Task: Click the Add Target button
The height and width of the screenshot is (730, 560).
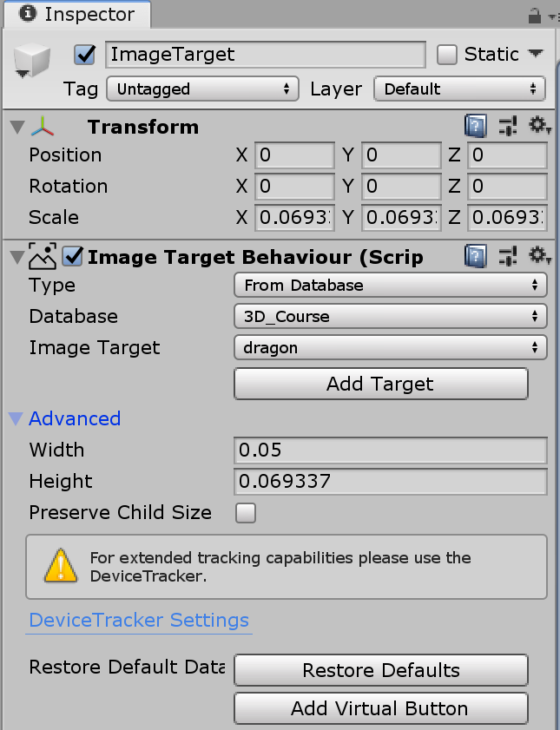Action: pyautogui.click(x=381, y=384)
